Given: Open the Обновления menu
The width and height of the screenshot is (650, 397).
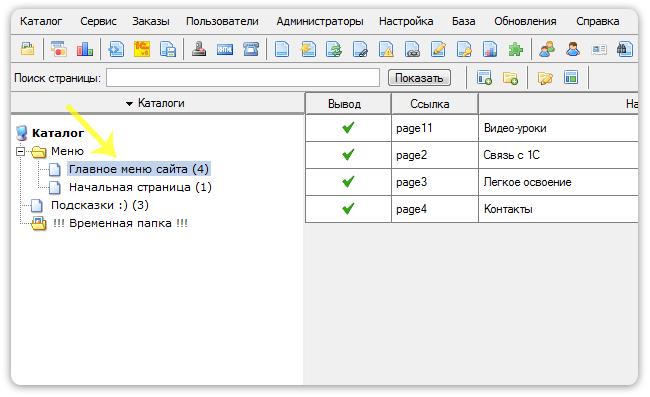Looking at the screenshot, I should 525,21.
